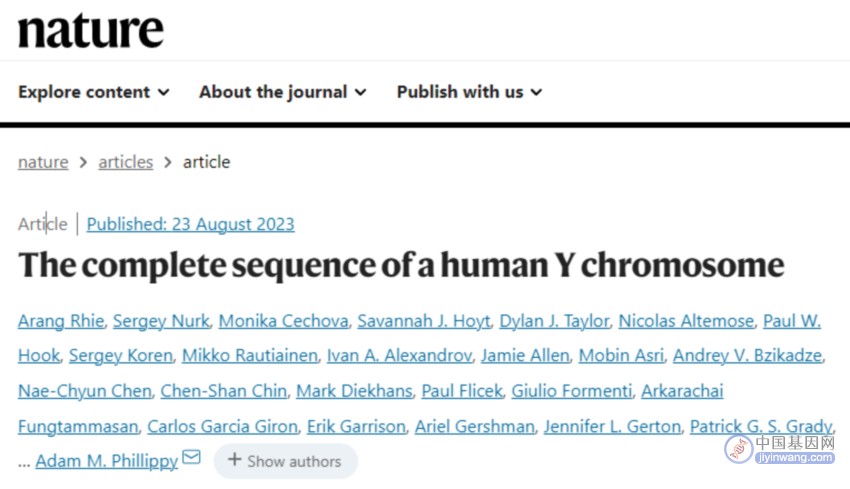Click author Mikko Rautiainen

250,356
